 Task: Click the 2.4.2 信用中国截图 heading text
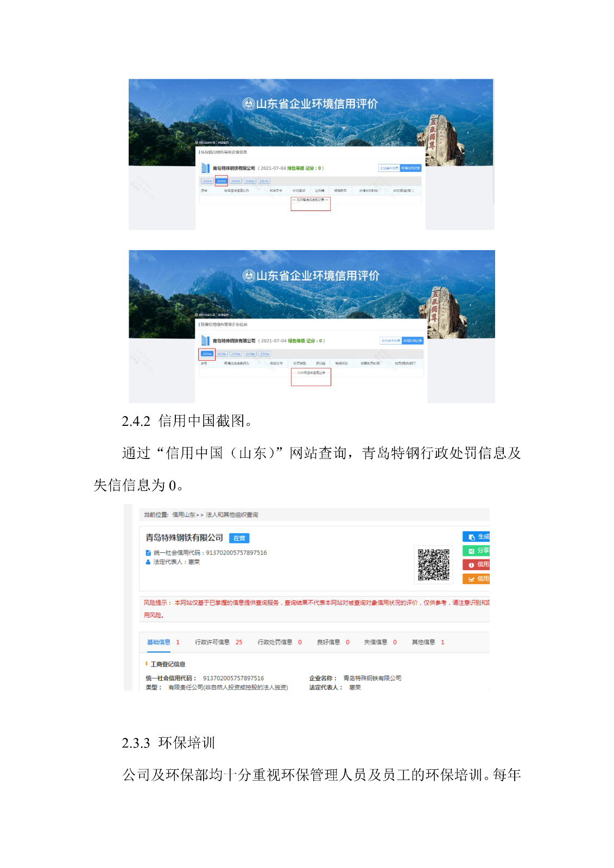click(187, 421)
